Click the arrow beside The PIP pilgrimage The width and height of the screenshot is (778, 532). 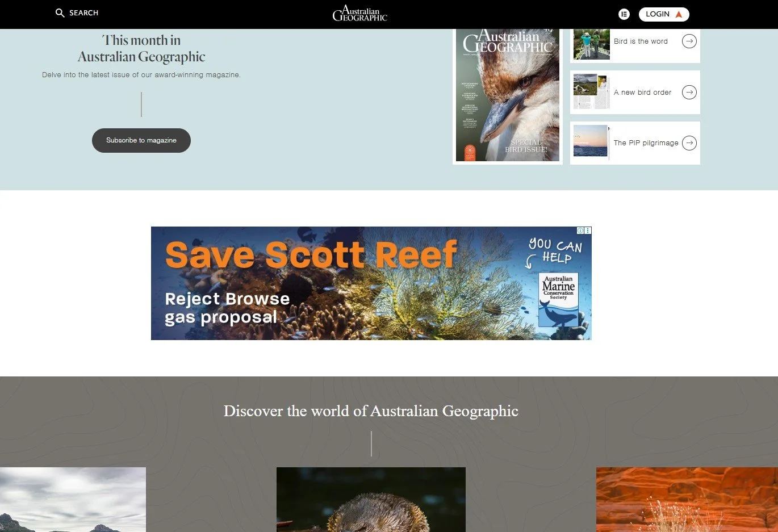689,143
